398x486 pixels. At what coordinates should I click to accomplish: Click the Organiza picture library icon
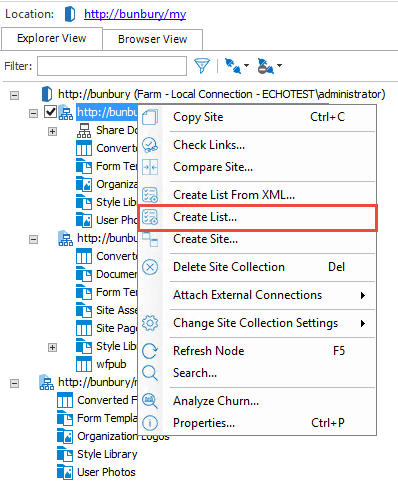point(84,184)
